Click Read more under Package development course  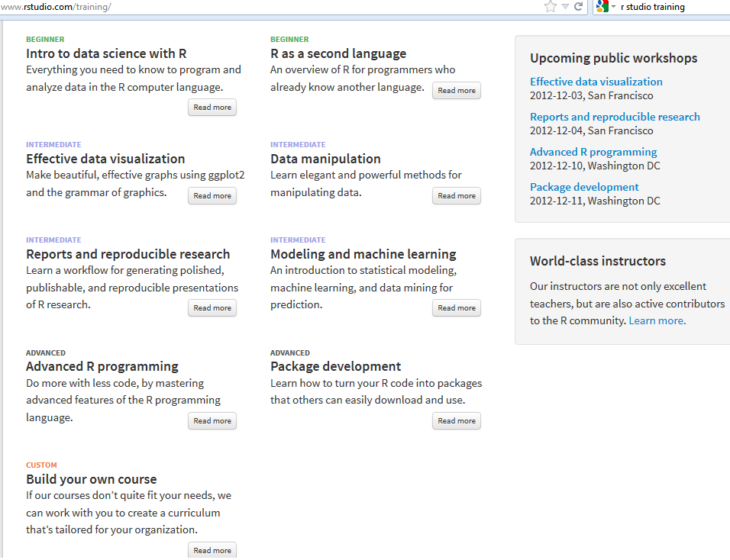pos(457,421)
